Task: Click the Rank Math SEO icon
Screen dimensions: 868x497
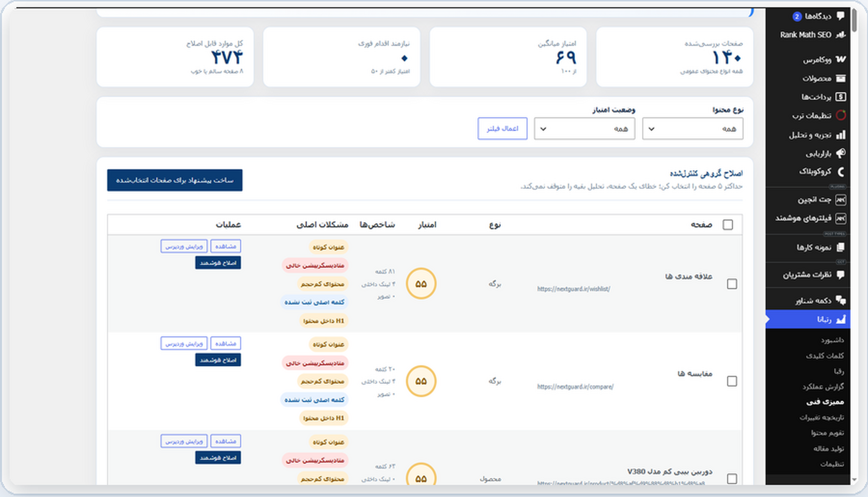Action: click(x=841, y=35)
